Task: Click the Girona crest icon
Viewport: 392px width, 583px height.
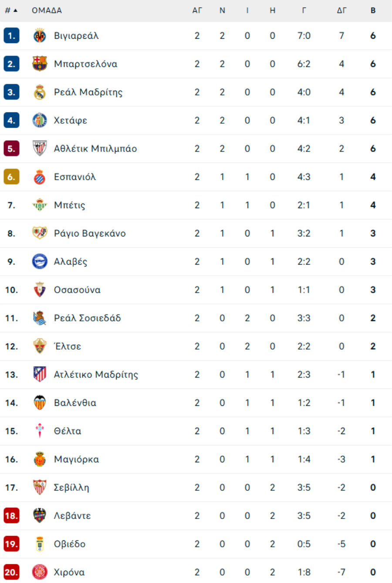Action: pyautogui.click(x=40, y=572)
